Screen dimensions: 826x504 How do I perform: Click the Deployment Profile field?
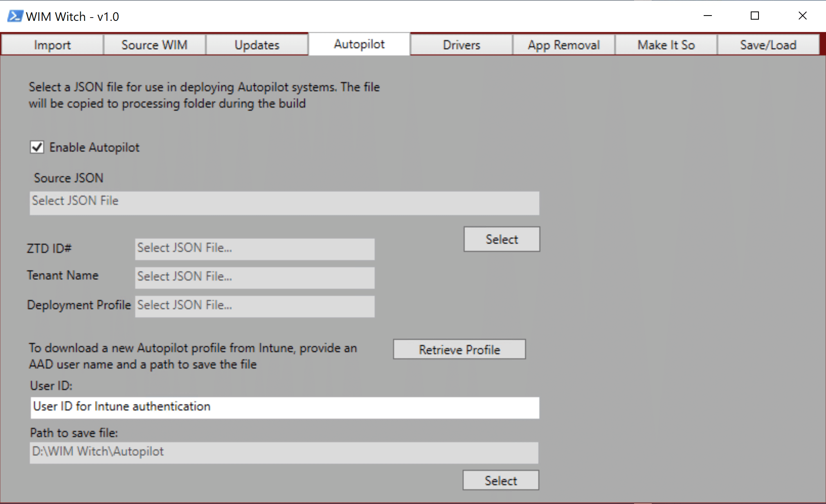point(254,306)
